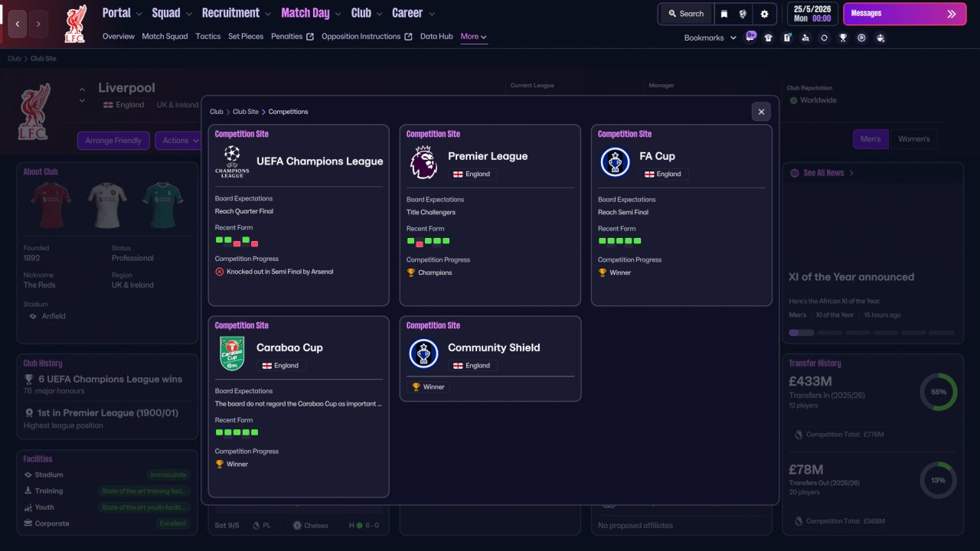Click the Premier League lion logo
Viewport: 980px width, 551px height.
tap(423, 162)
